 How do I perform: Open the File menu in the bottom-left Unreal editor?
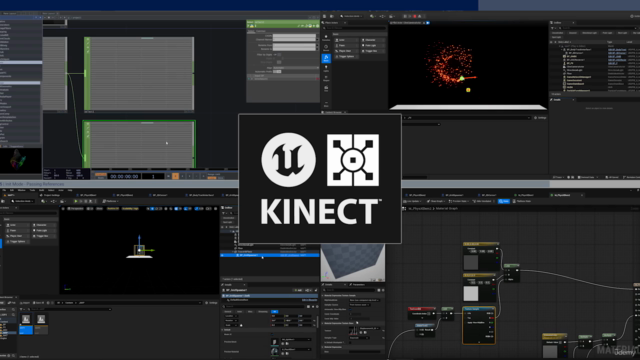click(x=4, y=190)
